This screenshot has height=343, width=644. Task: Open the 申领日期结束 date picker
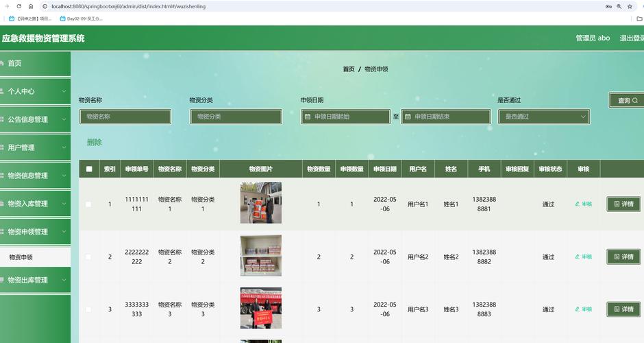[x=445, y=117]
